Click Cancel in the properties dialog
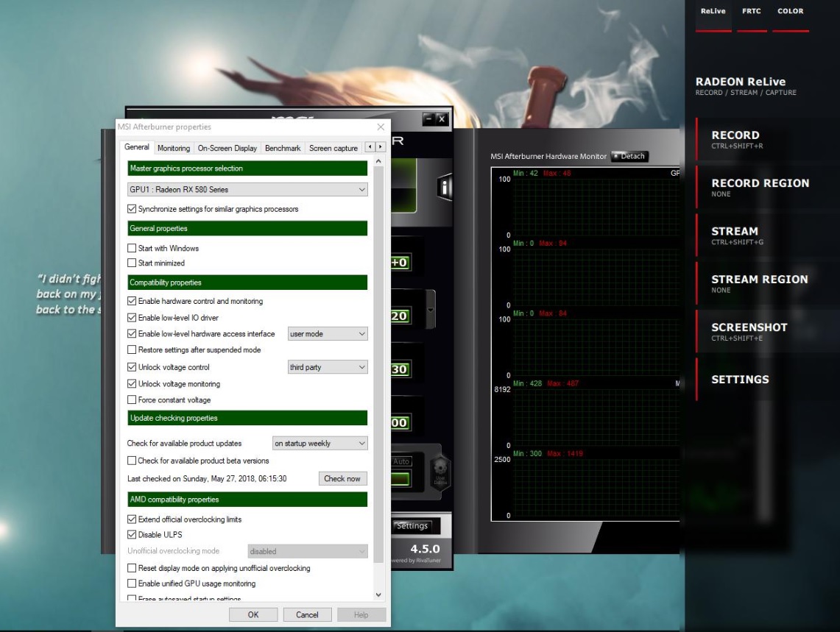This screenshot has width=840, height=632. point(307,615)
